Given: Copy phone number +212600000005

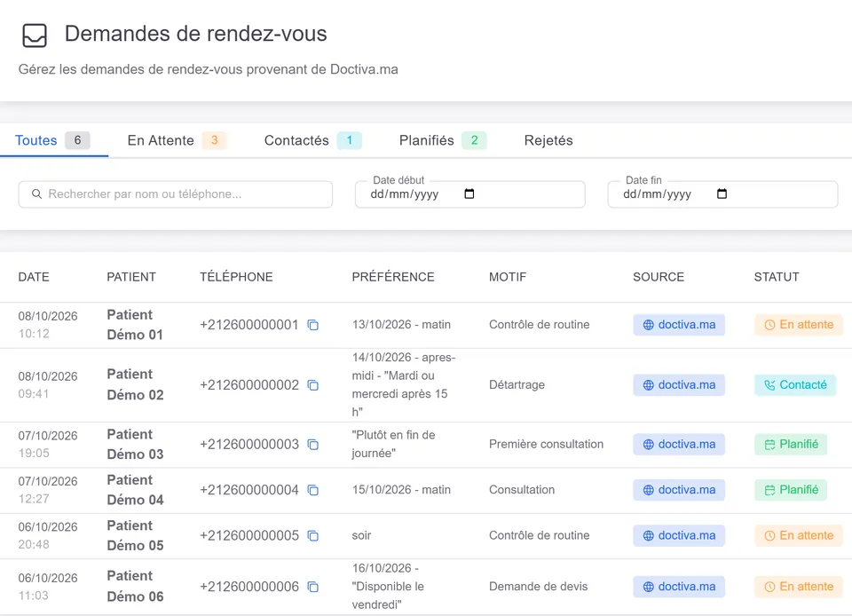Looking at the screenshot, I should pyautogui.click(x=313, y=535).
